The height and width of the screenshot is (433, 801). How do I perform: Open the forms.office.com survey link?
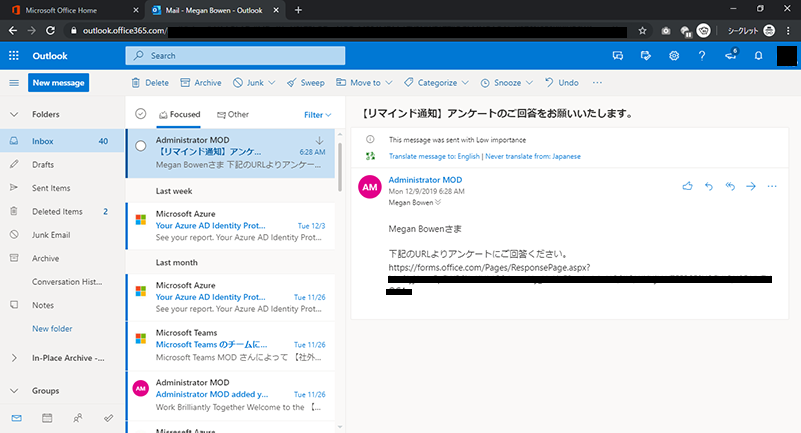489,268
